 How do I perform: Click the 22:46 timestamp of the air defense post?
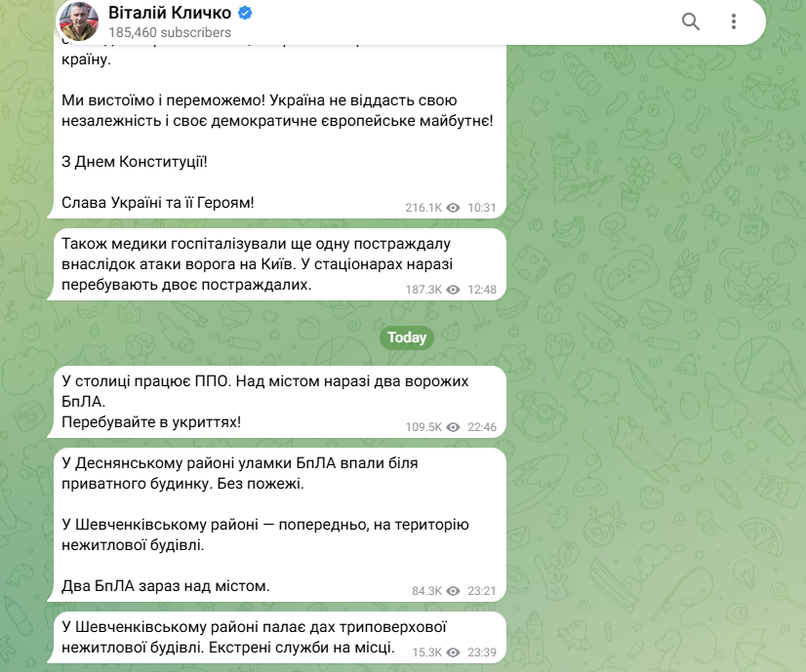click(x=482, y=427)
